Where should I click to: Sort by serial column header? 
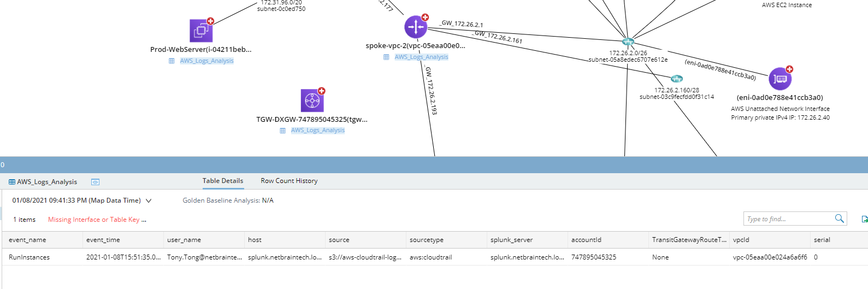[x=839, y=240]
